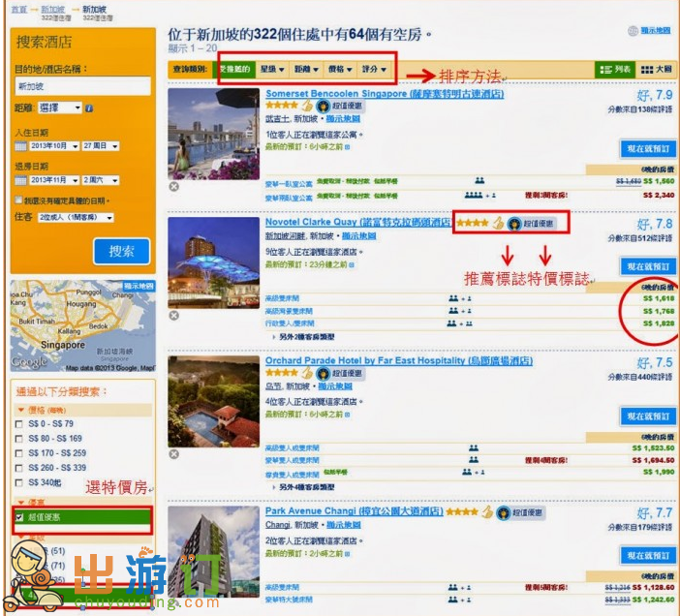Screen dimensions: 680x616
Task: Book Park Avenue Changi with 現在就預訂
Action: point(648,555)
